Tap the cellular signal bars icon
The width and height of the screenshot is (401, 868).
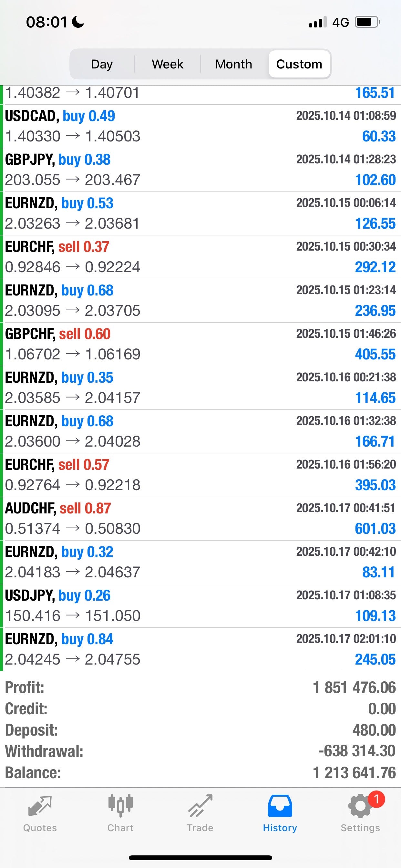click(317, 22)
